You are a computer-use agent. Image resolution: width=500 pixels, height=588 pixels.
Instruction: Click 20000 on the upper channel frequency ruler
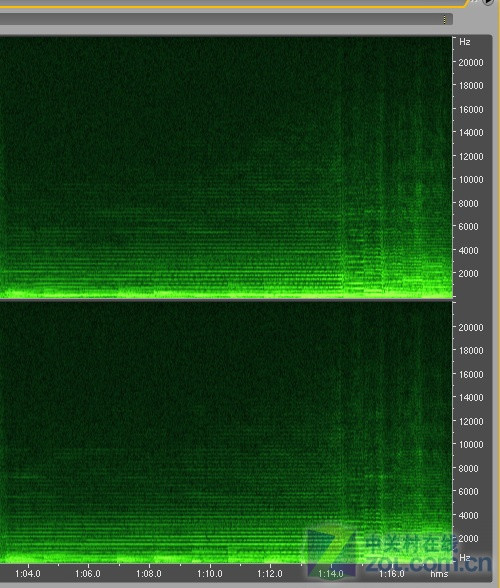[x=471, y=63]
